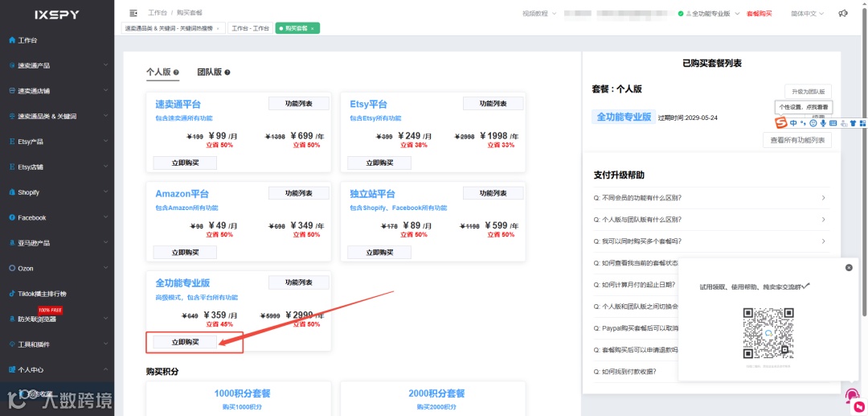This screenshot has height=416, width=868.
Task: Select the 1000积分套餐 card
Action: click(x=239, y=398)
